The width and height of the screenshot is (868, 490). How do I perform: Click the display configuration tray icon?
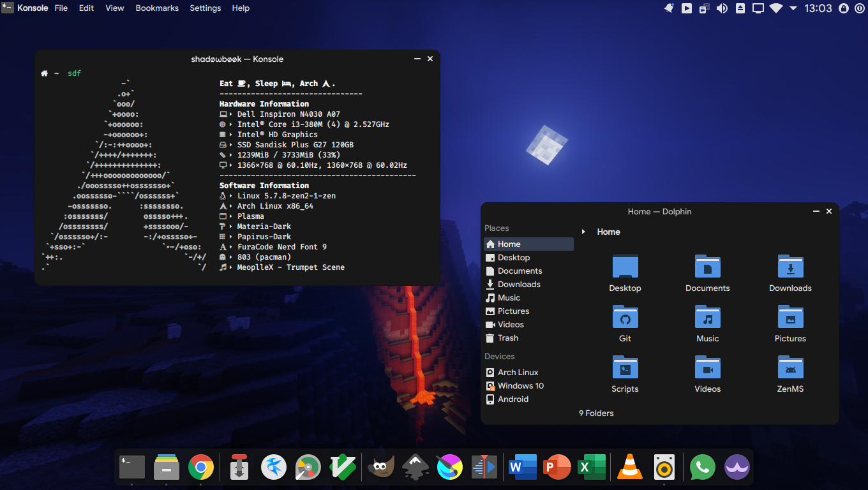click(x=758, y=8)
